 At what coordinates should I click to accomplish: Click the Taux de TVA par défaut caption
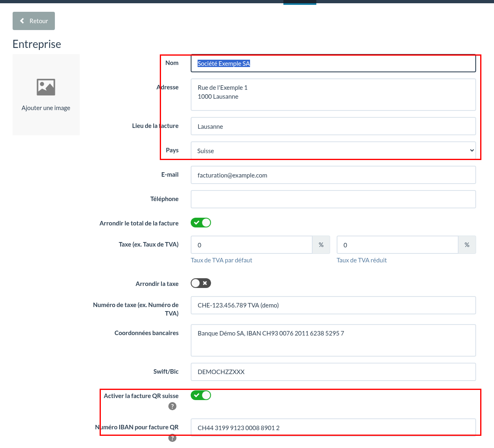click(x=222, y=260)
